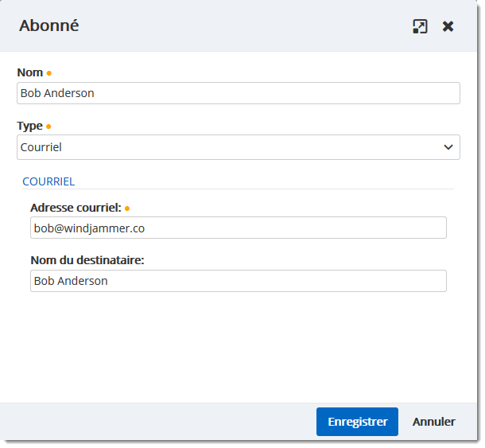Select the Nom du destinataire text box
This screenshot has height=448, width=485.
[238, 281]
